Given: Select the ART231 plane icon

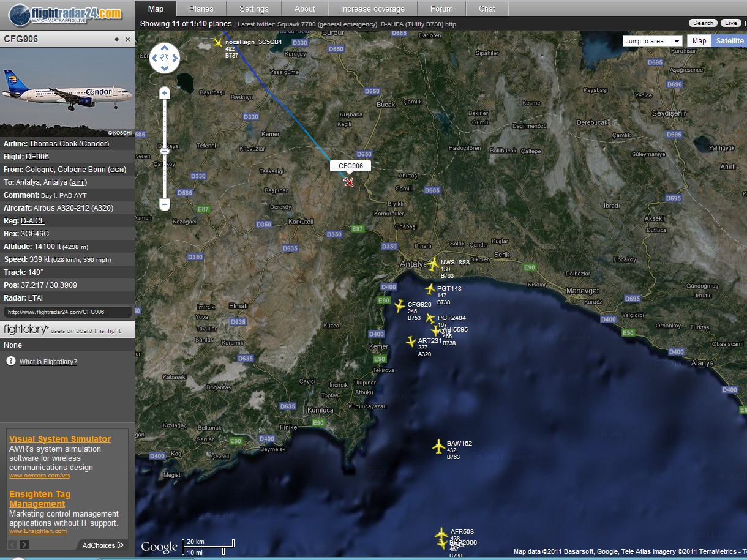Looking at the screenshot, I should pyautogui.click(x=411, y=341).
